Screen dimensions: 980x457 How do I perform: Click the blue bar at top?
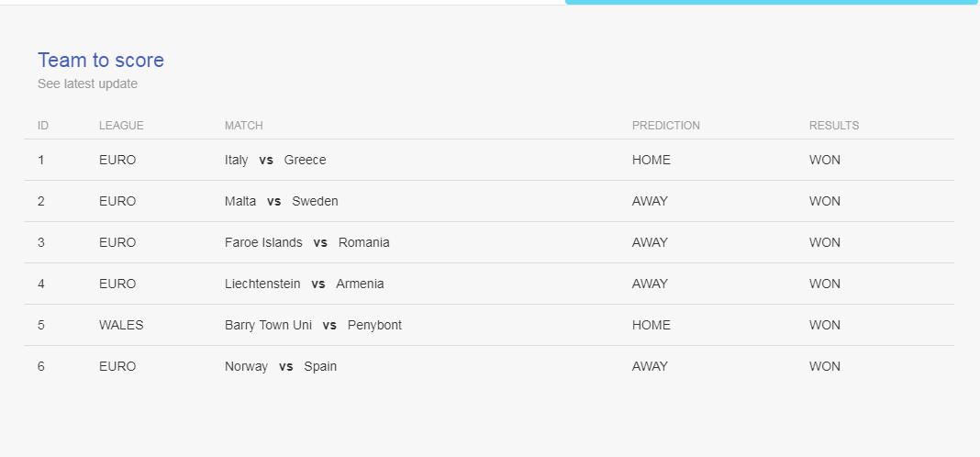(772, 2)
